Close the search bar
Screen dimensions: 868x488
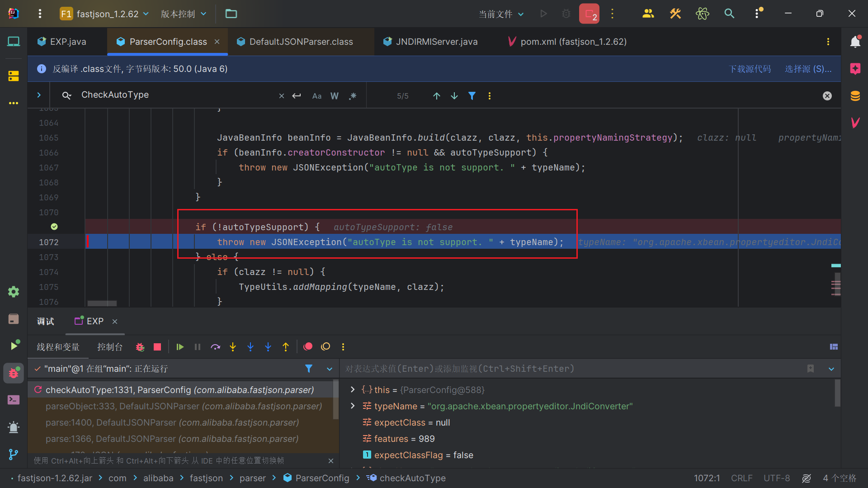coord(827,96)
